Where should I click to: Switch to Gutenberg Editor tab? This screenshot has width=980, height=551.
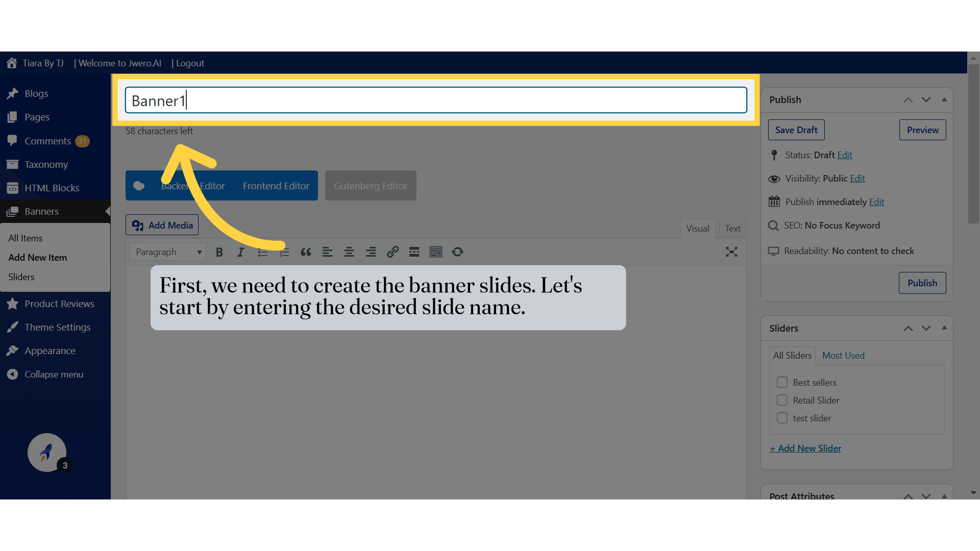(370, 185)
